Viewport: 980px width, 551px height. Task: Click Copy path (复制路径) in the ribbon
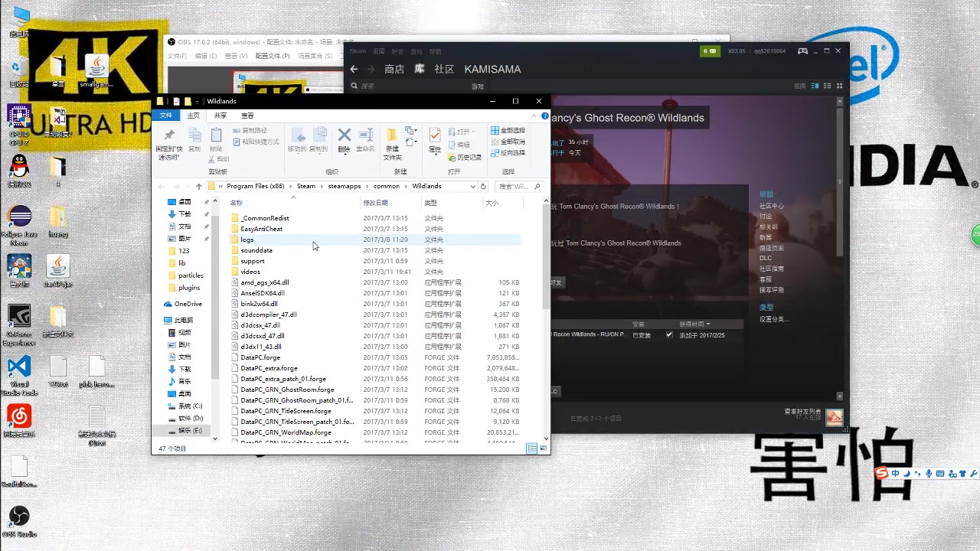point(250,131)
